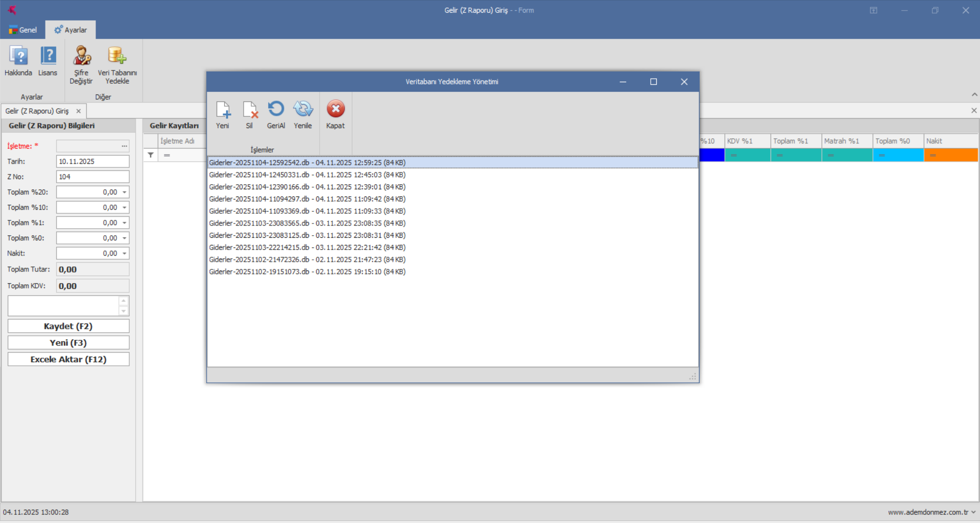
Task: Expand the Toplam %10 dropdown arrow
Action: tap(125, 208)
